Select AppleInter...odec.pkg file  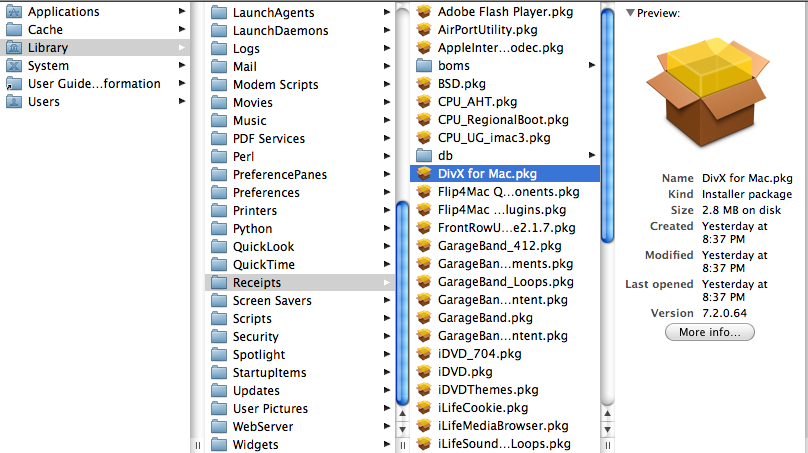click(505, 47)
